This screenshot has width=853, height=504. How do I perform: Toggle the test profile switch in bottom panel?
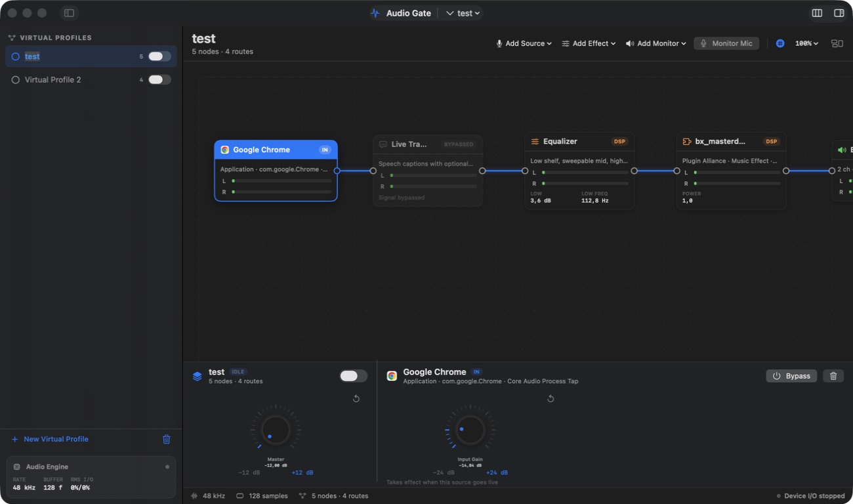[x=353, y=376]
